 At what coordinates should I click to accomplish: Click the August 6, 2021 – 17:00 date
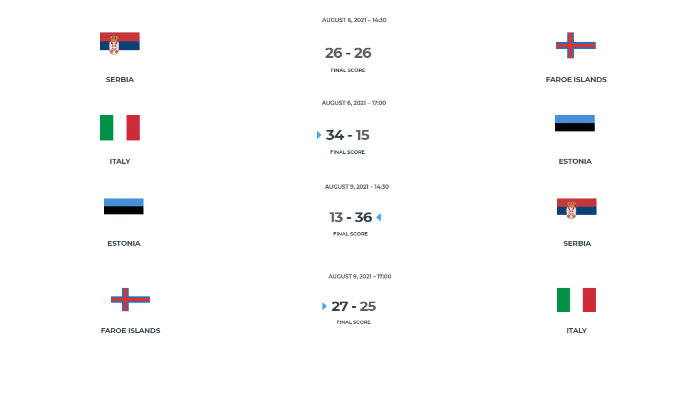pos(353,103)
